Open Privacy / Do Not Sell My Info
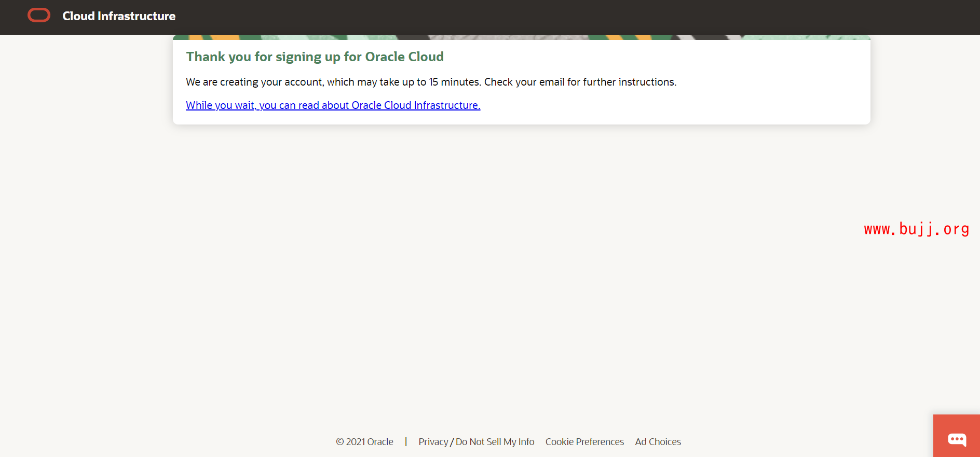Image resolution: width=980 pixels, height=457 pixels. coord(476,441)
